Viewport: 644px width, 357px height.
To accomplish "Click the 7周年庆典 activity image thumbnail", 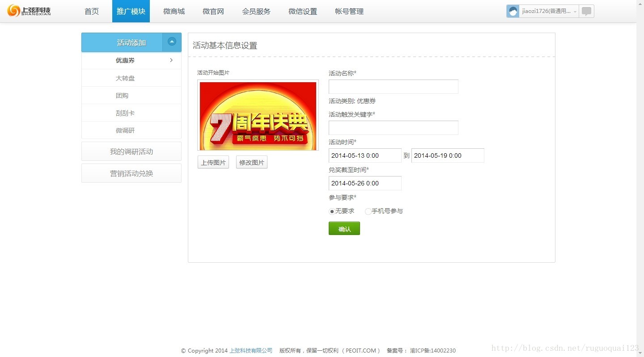I will point(258,116).
